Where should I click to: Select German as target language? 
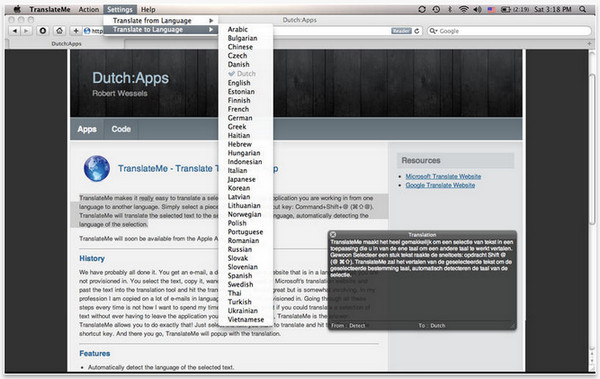pos(245,118)
